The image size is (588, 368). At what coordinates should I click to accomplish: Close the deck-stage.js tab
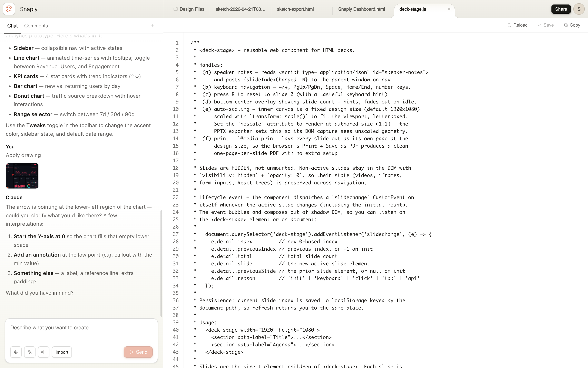coord(449,9)
